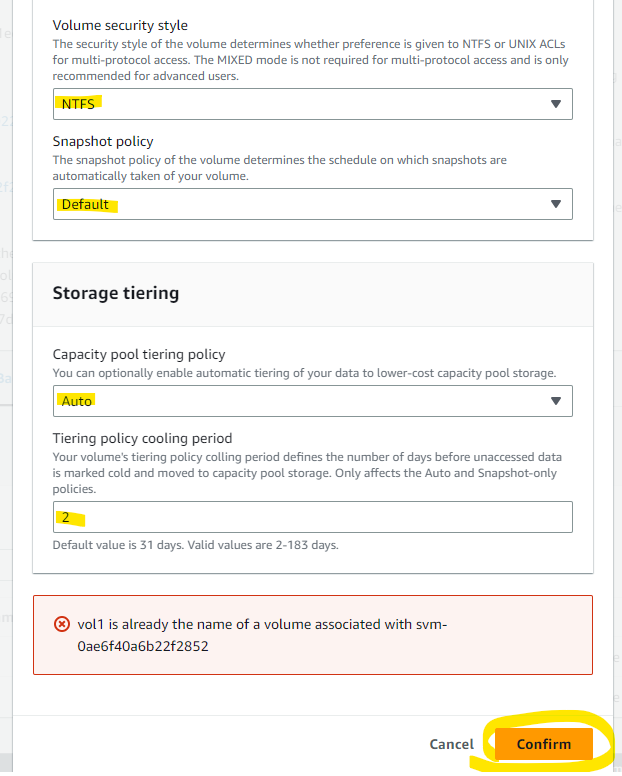Click the Storage tiering section heading
Viewport: 622px width, 776px height.
point(116,293)
